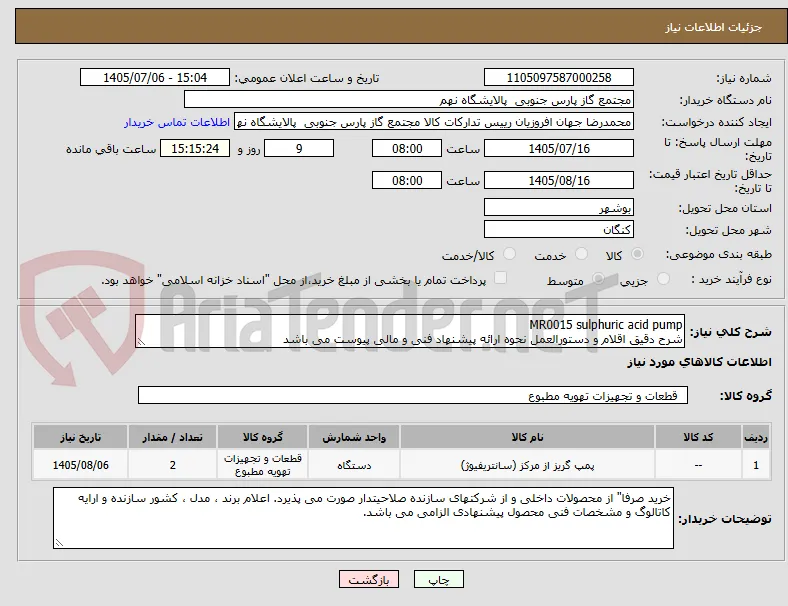The height and width of the screenshot is (606, 788).
Task: Click the ساعت باقی مانده label
Action: point(111,149)
